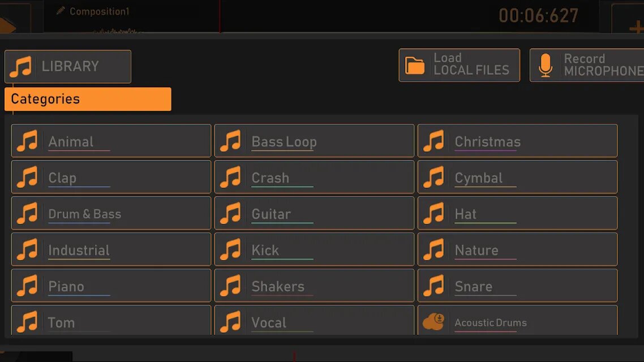The height and width of the screenshot is (362, 644).
Task: Click the Crash label text
Action: click(271, 178)
